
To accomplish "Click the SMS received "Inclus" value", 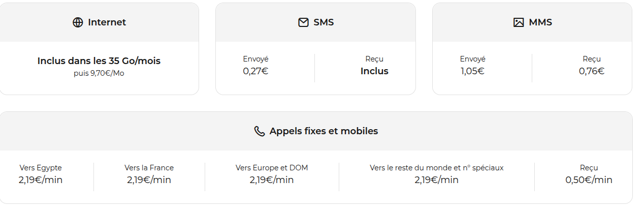I will [374, 71].
